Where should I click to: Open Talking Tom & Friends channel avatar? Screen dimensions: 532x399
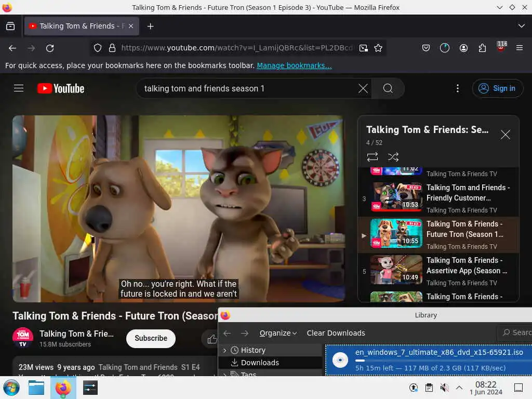pos(23,338)
